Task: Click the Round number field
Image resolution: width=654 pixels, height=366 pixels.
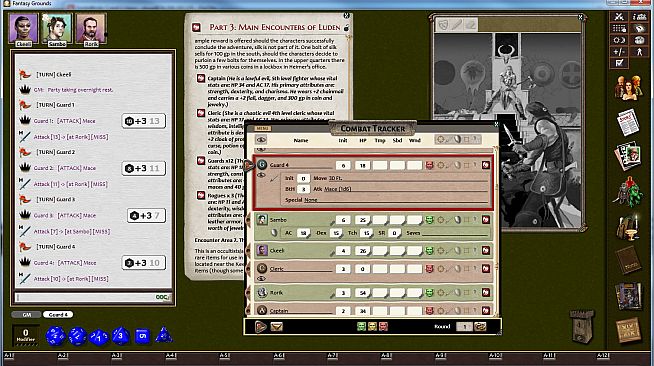Action: pos(464,327)
